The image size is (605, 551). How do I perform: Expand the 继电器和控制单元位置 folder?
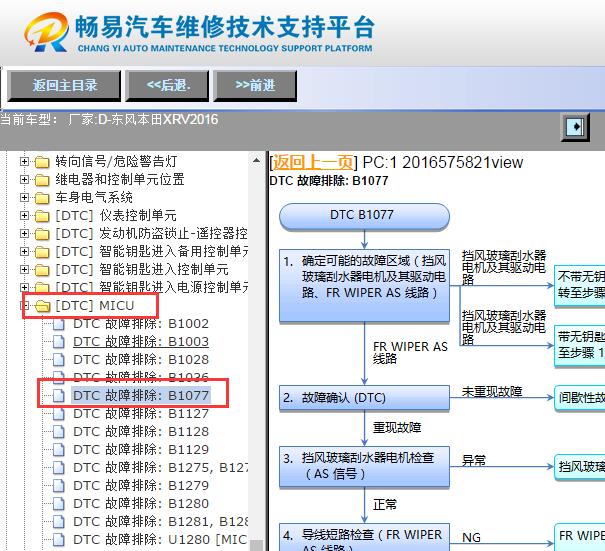(x=24, y=179)
